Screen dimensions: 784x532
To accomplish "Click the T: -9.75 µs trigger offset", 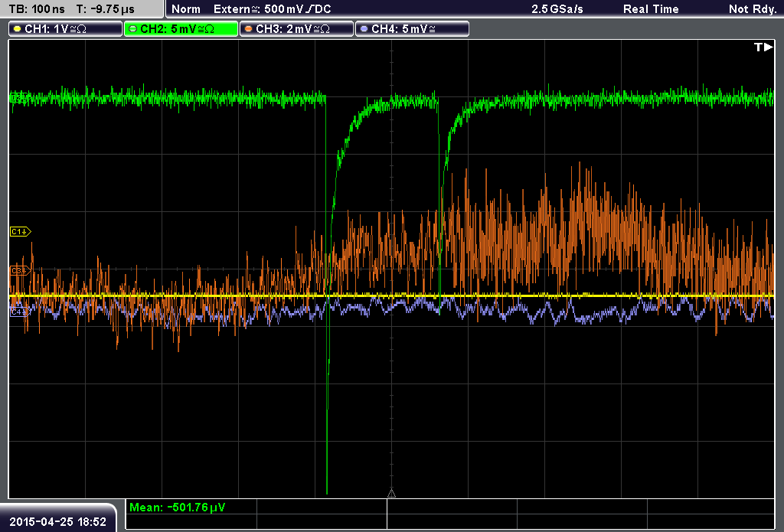I will (x=106, y=9).
